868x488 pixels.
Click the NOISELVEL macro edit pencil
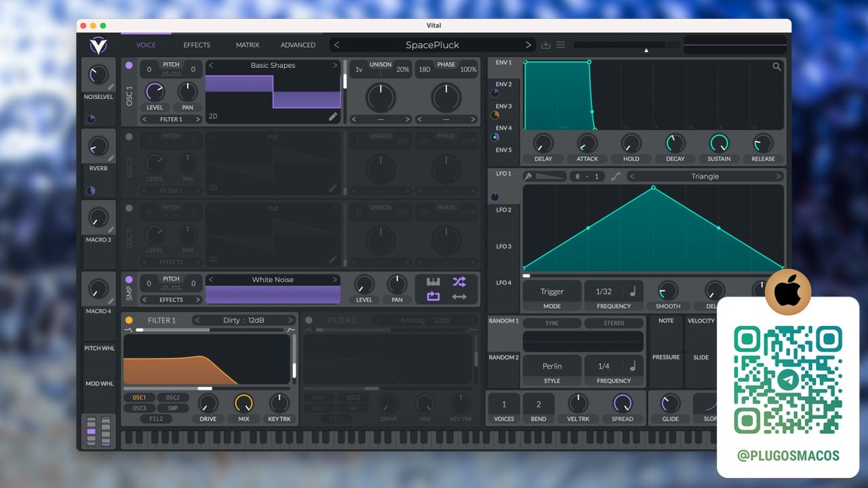111,87
